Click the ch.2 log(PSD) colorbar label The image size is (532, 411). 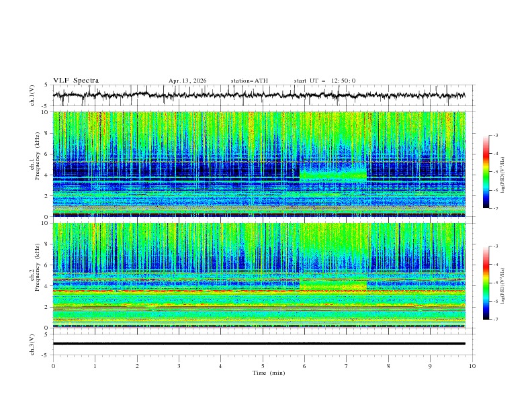pyautogui.click(x=502, y=285)
